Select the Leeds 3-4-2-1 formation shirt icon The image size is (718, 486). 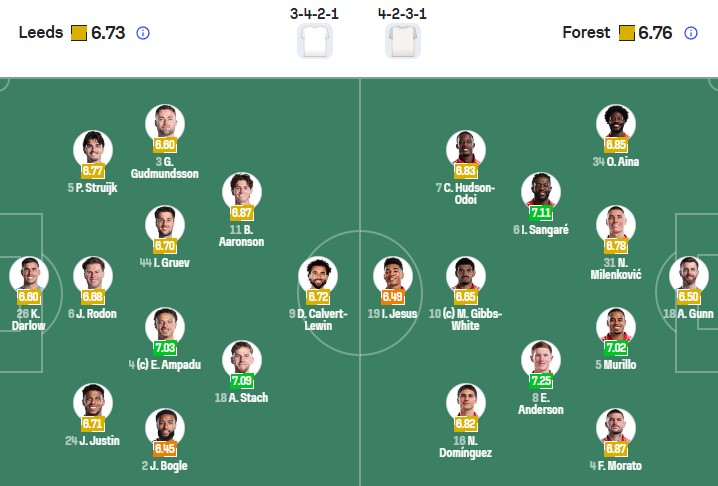(314, 41)
